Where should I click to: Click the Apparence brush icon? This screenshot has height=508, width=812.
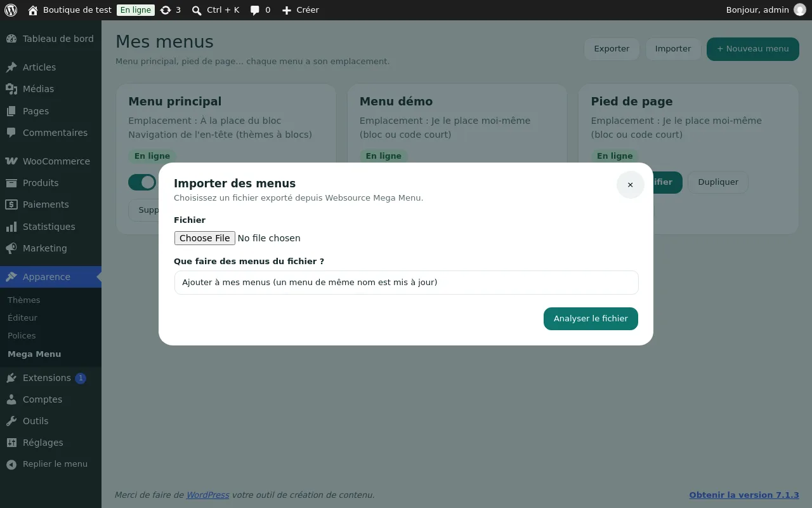pyautogui.click(x=11, y=277)
